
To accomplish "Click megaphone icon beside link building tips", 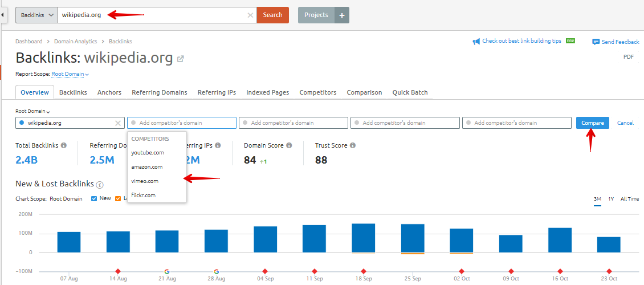I will point(476,42).
